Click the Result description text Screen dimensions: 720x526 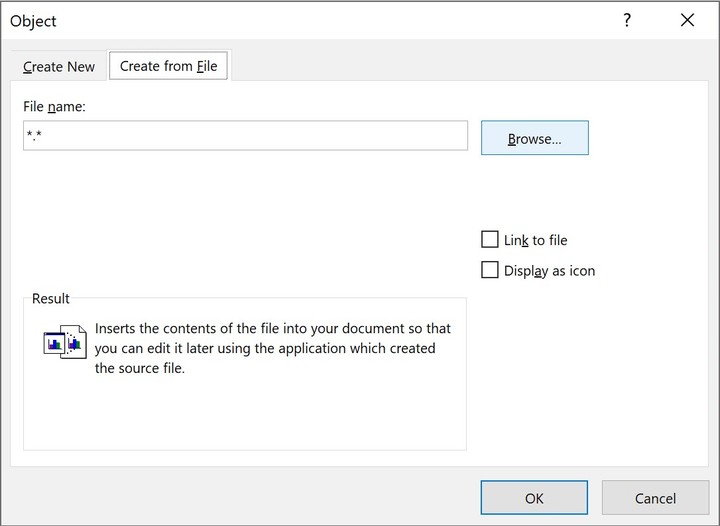coord(272,348)
